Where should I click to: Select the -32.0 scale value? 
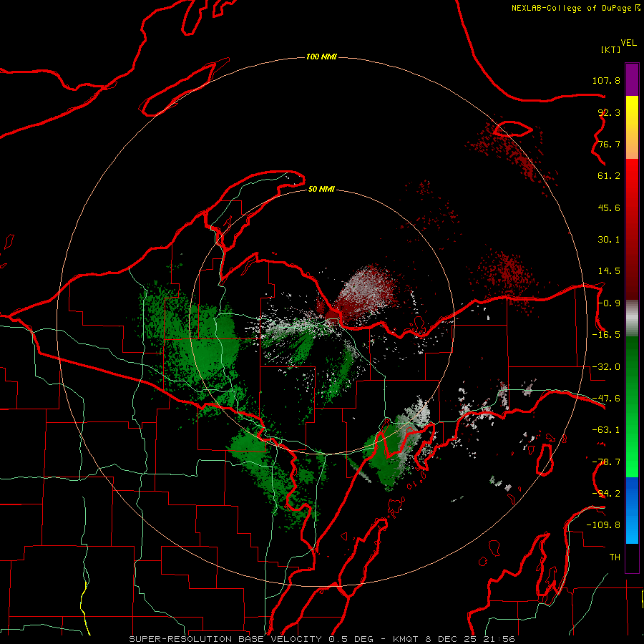(x=606, y=367)
